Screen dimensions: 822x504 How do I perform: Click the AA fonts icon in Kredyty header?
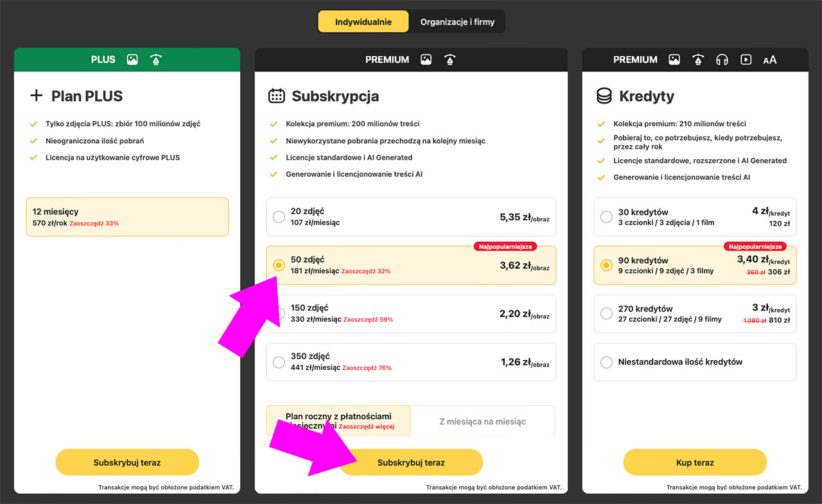(x=769, y=60)
